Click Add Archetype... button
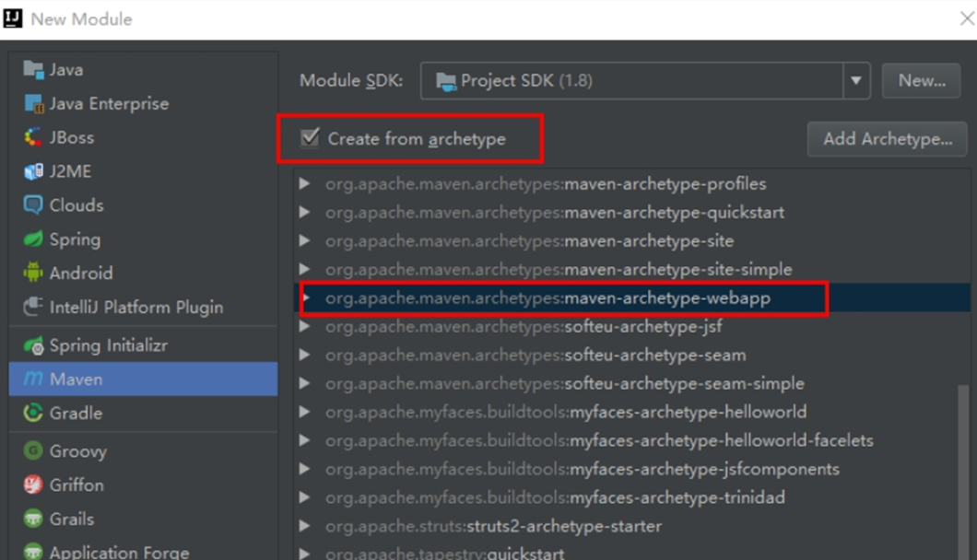This screenshot has width=977, height=560. 888,139
